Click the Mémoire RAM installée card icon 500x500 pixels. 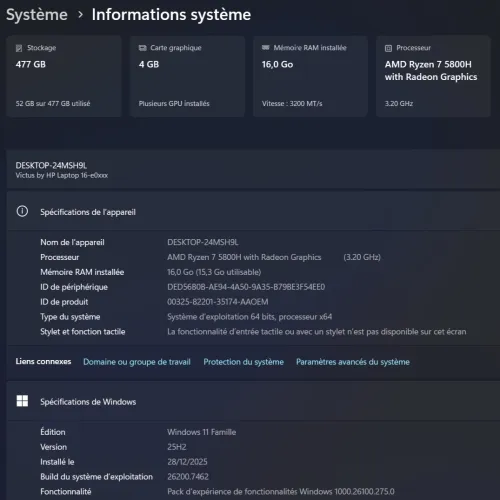266,48
